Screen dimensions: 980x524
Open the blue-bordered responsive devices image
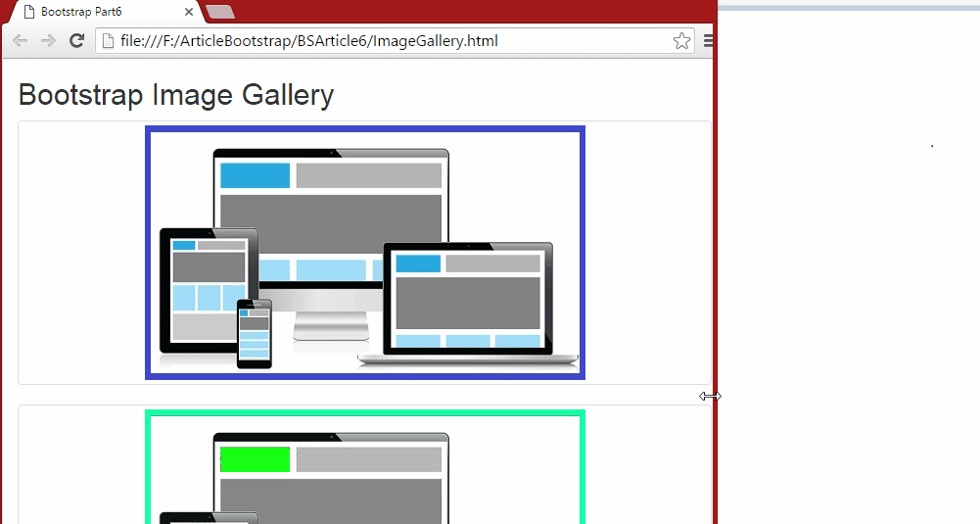click(365, 253)
